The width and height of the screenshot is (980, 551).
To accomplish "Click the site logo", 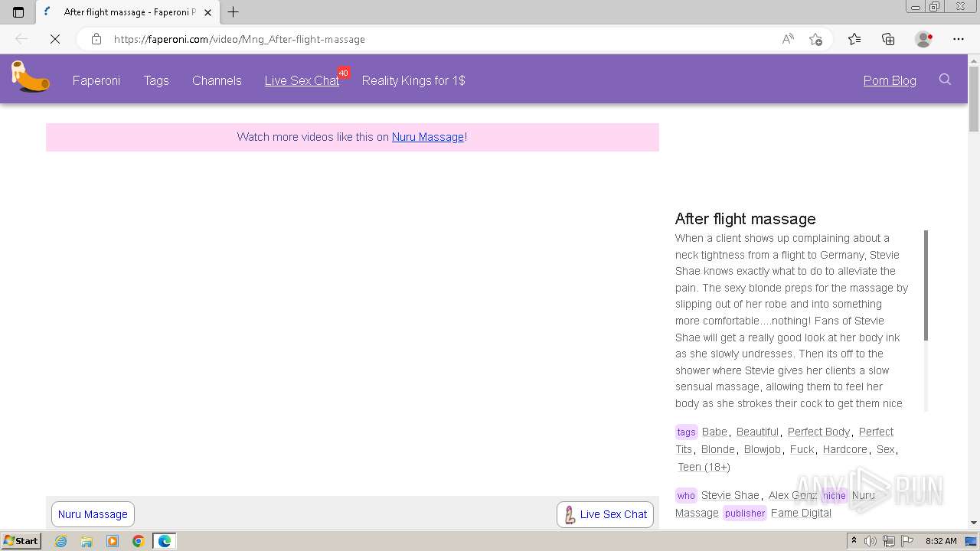I will pos(30,77).
